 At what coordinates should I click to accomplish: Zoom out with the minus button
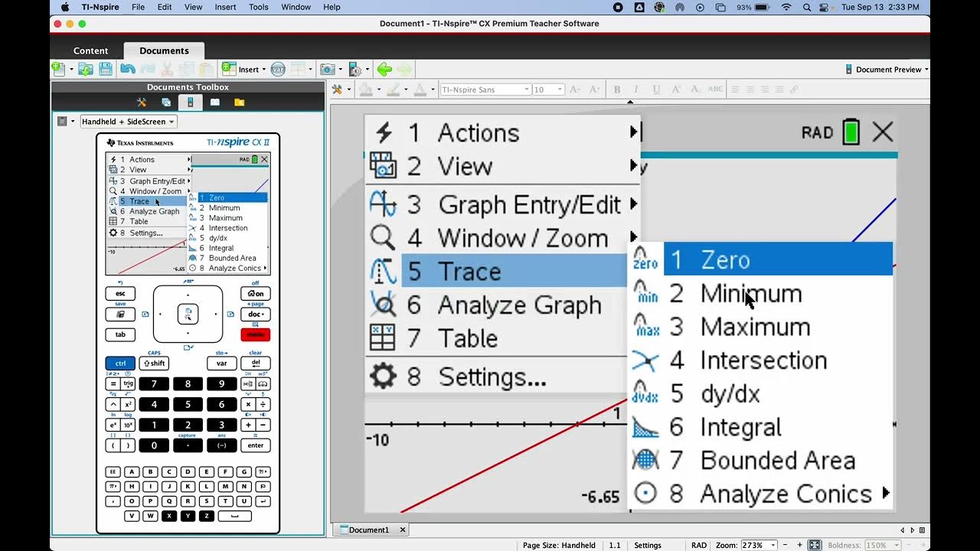click(785, 545)
